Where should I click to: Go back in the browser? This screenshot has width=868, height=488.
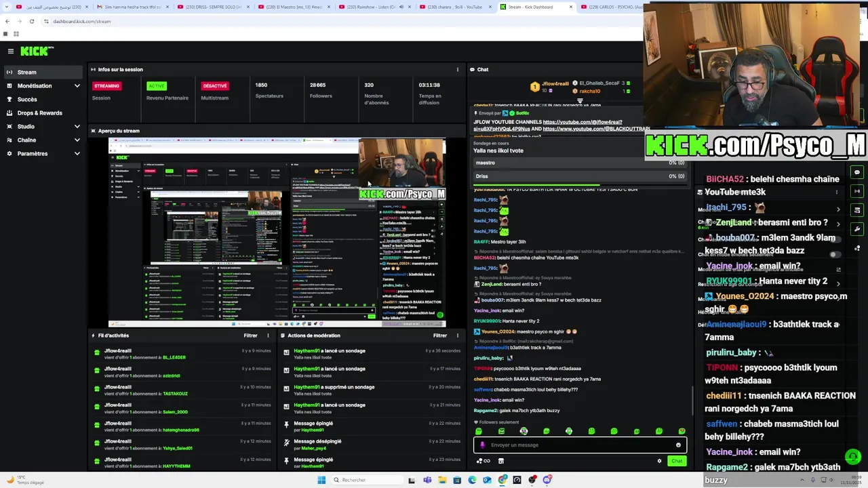click(x=7, y=21)
